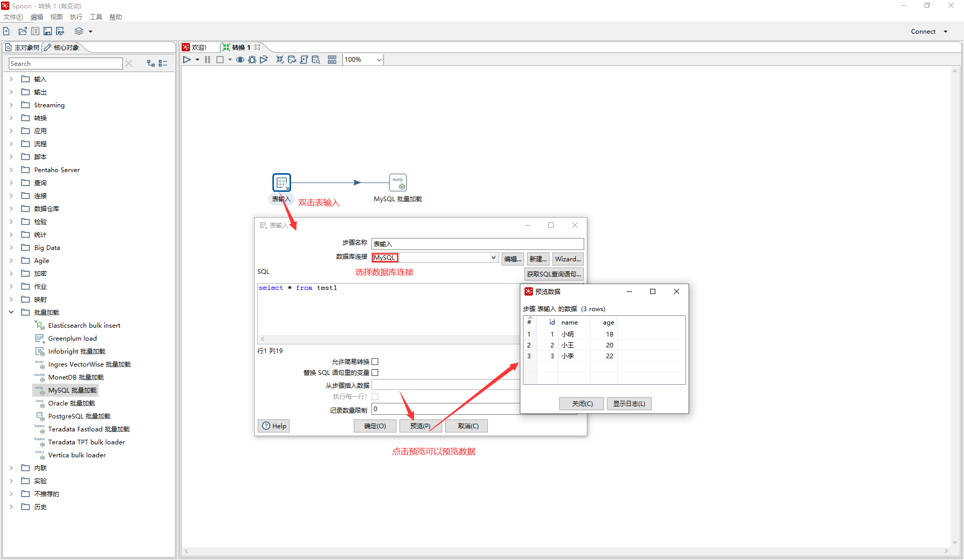This screenshot has height=560, width=964.
Task: Click the 预览(P) button
Action: pyautogui.click(x=421, y=426)
